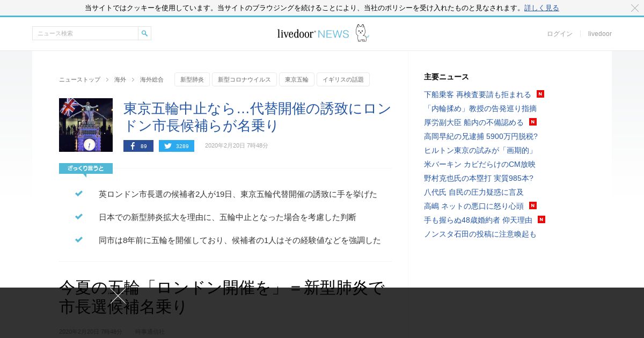Read 下船乗客 再検査要請も拒まれる

click(x=478, y=94)
